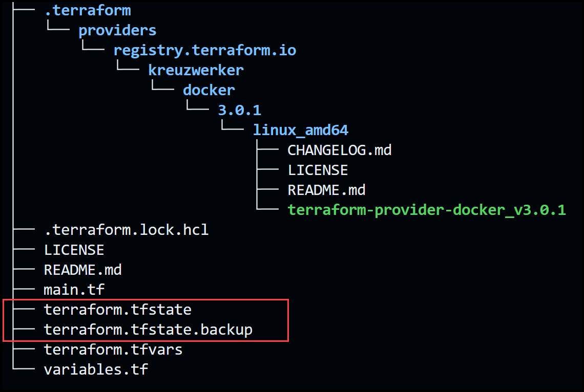Click the red highlight box border
584x392 pixels.
[145, 300]
